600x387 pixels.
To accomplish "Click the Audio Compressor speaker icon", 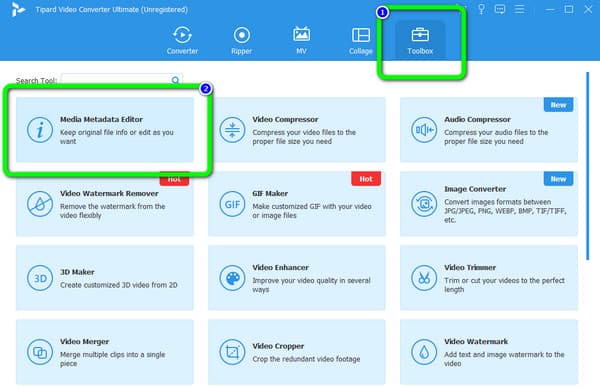I will [424, 130].
